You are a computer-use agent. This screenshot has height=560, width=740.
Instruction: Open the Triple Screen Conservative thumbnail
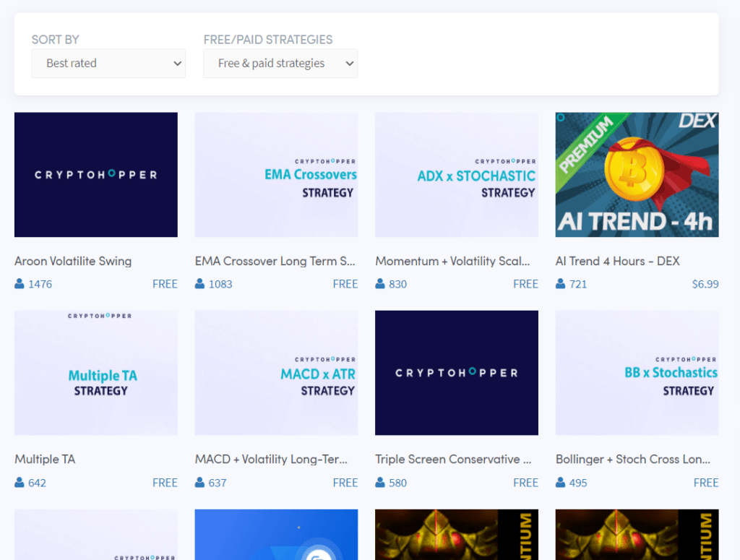[457, 373]
